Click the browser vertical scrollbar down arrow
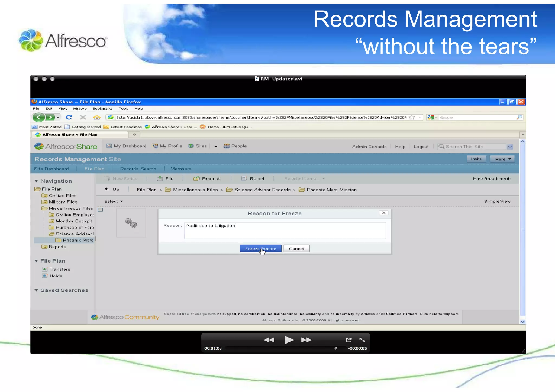Image resolution: width=555 pixels, height=392 pixels. coord(523,322)
